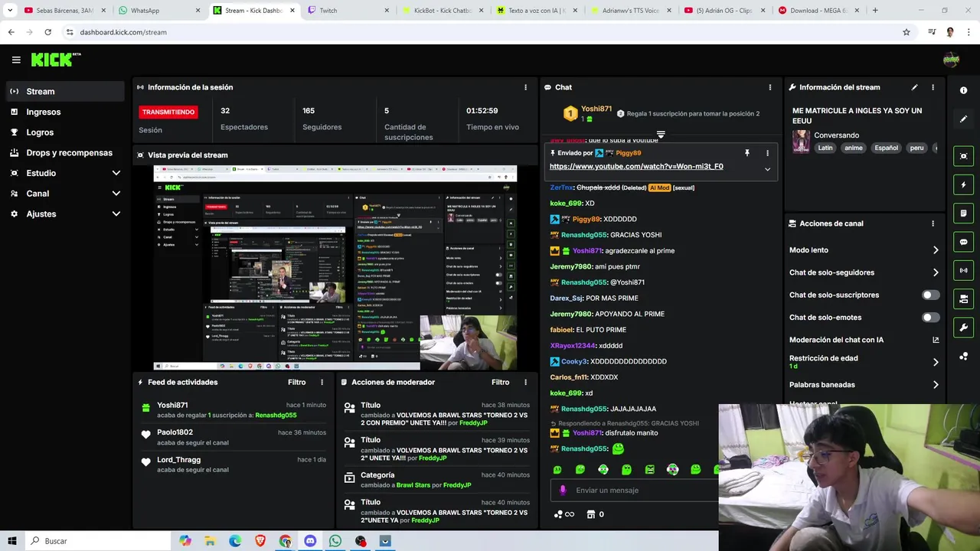Open the hamburger menu next to KICK logo
The image size is (980, 551).
(x=16, y=60)
